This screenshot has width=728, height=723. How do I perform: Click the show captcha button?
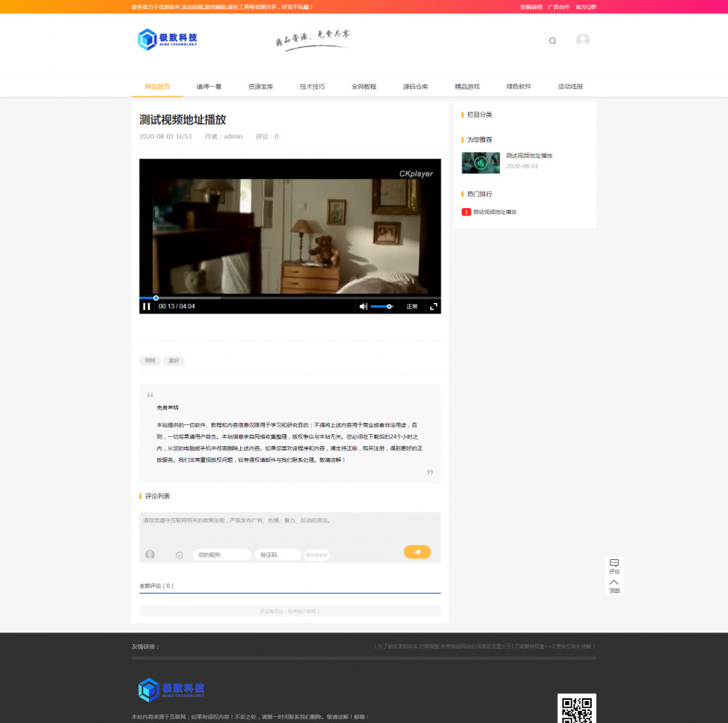[316, 555]
